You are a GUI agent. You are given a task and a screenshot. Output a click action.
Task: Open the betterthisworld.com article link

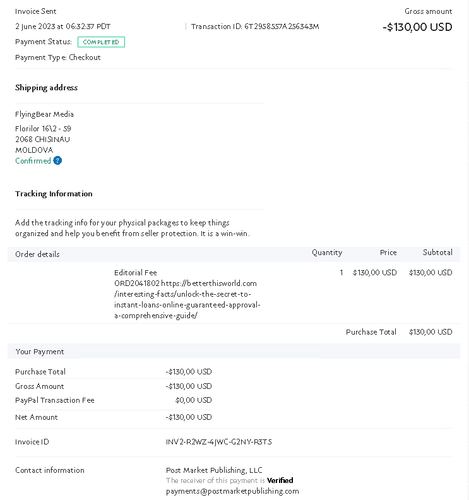pos(187,299)
